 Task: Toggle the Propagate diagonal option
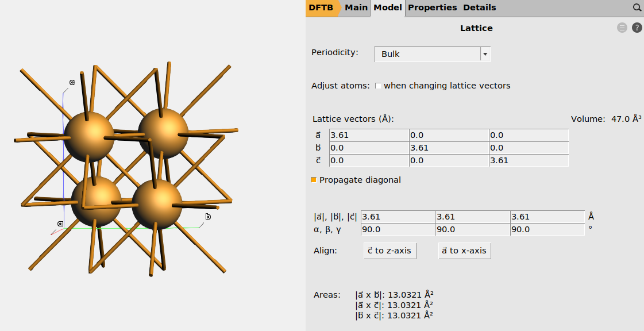pyautogui.click(x=314, y=180)
